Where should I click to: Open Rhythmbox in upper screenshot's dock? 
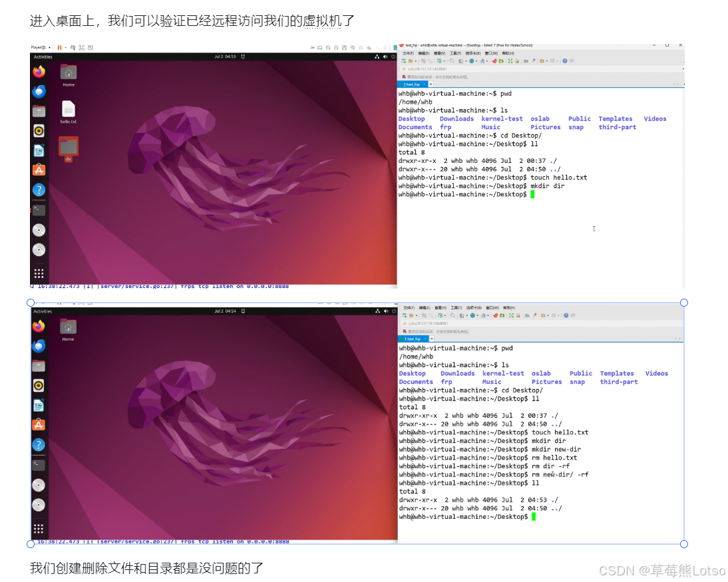click(39, 131)
